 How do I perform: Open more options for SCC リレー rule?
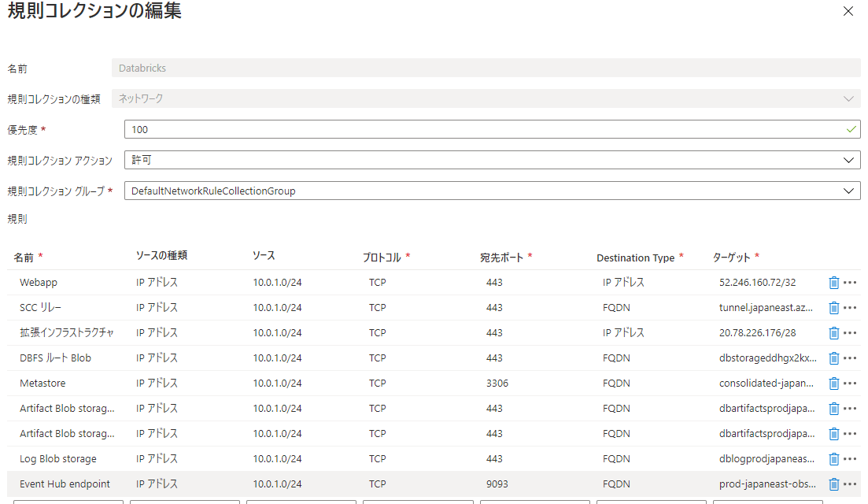point(850,308)
